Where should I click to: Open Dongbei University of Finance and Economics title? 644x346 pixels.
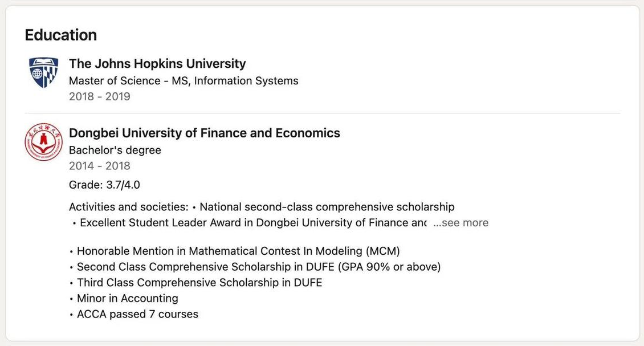[205, 133]
